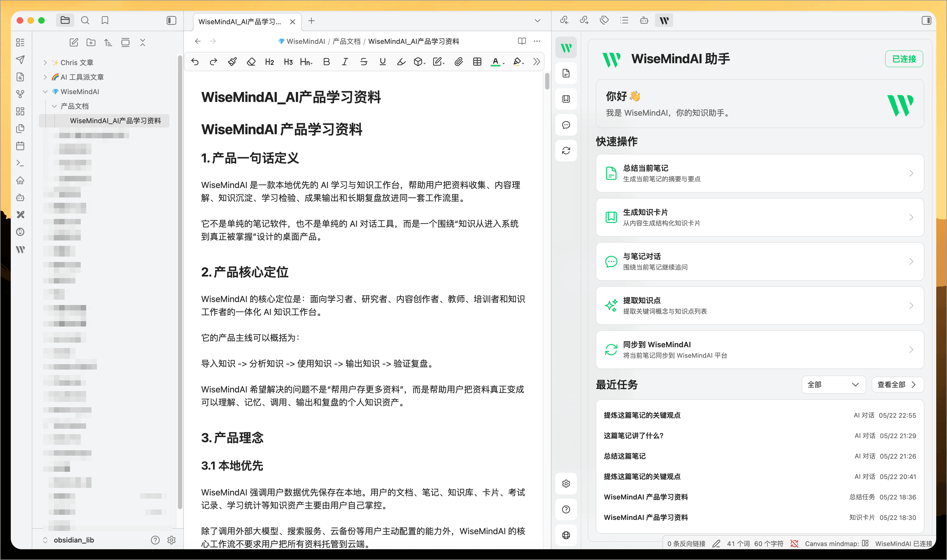The width and height of the screenshot is (947, 560).
Task: Open the note's more options menu
Action: pos(537,41)
